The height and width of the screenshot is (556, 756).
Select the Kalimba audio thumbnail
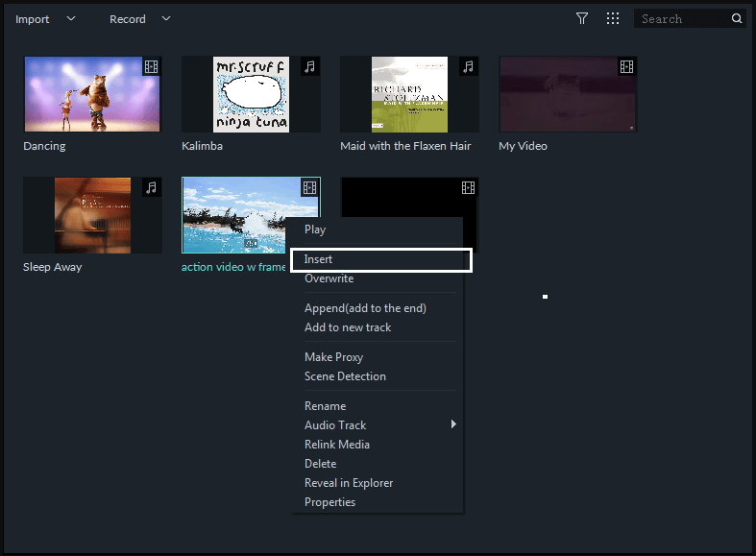tap(251, 94)
